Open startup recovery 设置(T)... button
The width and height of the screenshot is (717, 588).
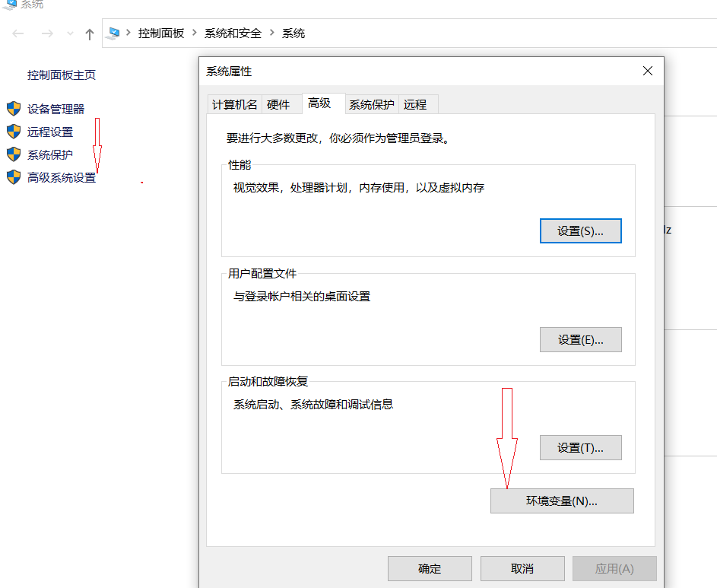click(580, 447)
